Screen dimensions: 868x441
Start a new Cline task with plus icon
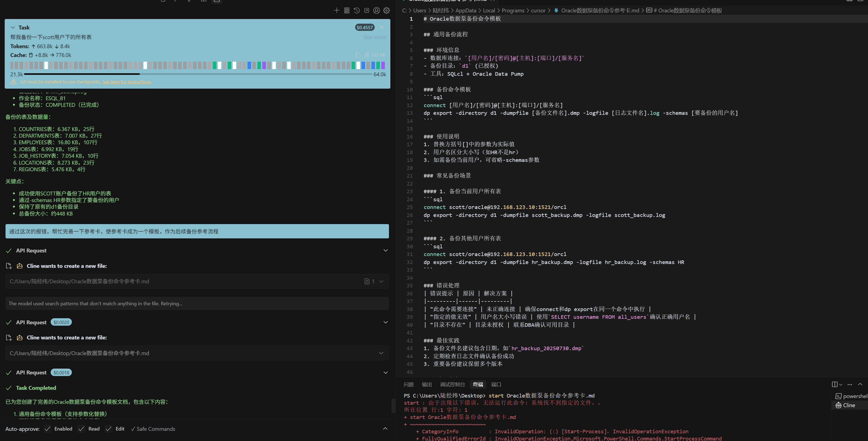point(336,10)
